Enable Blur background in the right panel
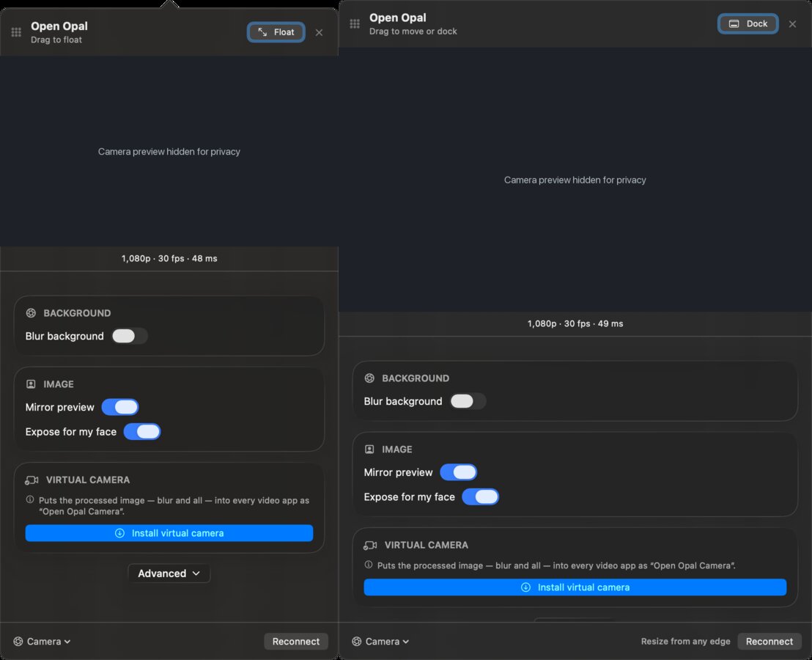812x660 pixels. coord(468,401)
